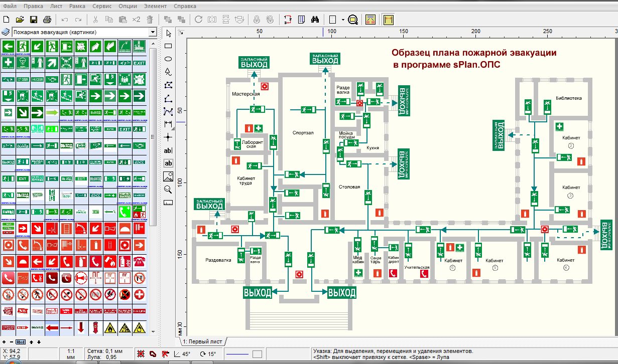Click the Abcd label button below library

click(x=21, y=342)
